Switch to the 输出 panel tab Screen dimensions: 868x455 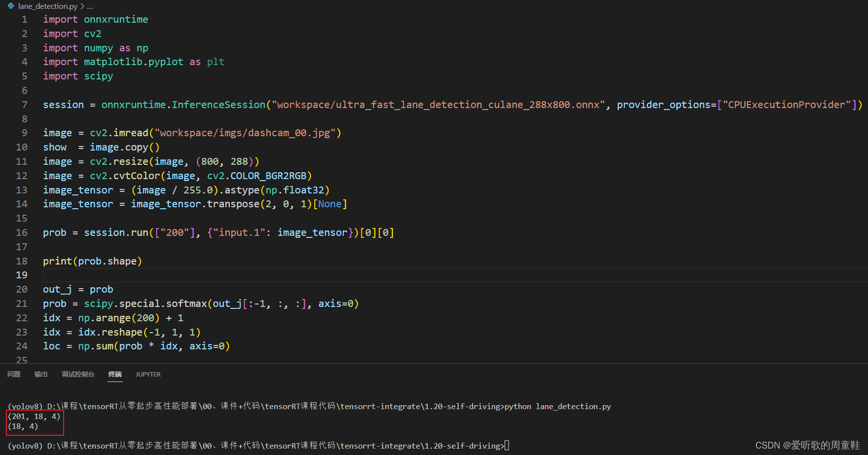pyautogui.click(x=41, y=374)
